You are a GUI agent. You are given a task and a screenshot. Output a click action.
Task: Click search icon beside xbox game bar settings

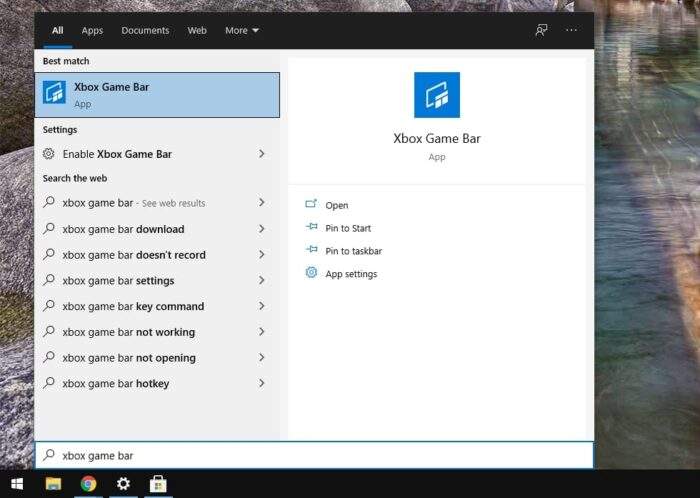pyautogui.click(x=49, y=280)
